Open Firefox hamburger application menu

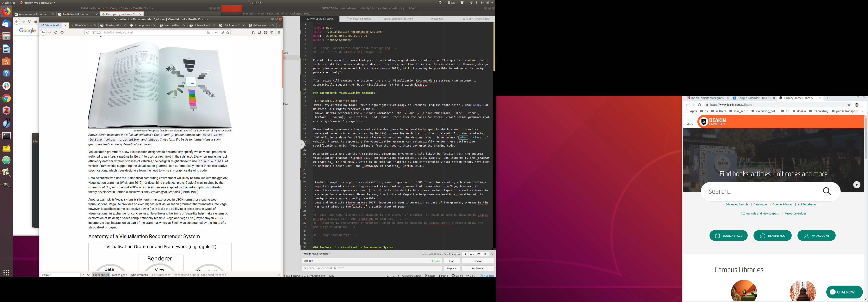click(x=279, y=32)
